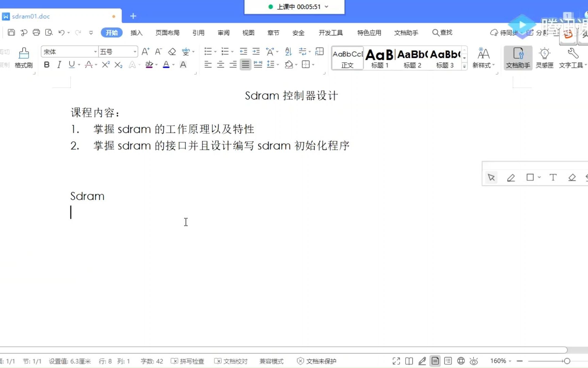Image resolution: width=588 pixels, height=368 pixels.
Task: Switch to sdram01.doc document tab
Action: point(60,16)
